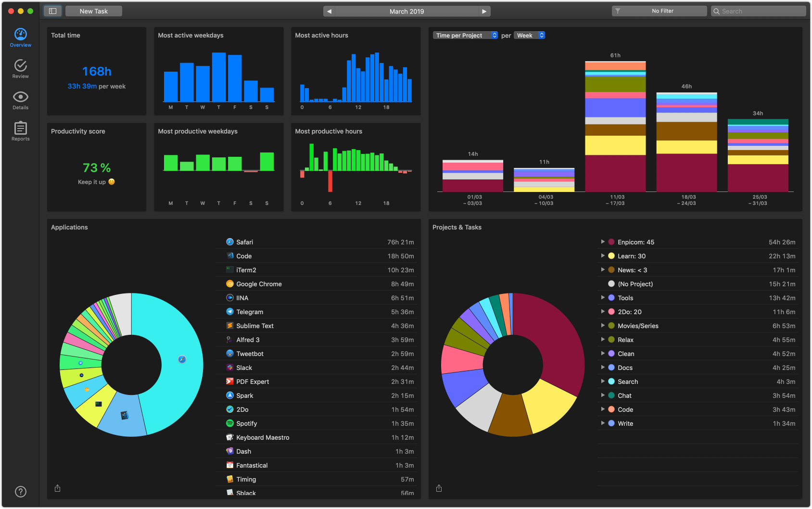Click the New Task button
This screenshot has width=812, height=509.
point(94,11)
